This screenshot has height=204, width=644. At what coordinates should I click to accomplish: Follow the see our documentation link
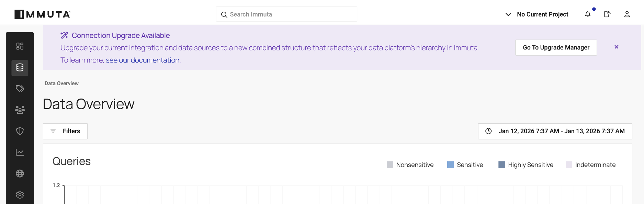coord(143,60)
